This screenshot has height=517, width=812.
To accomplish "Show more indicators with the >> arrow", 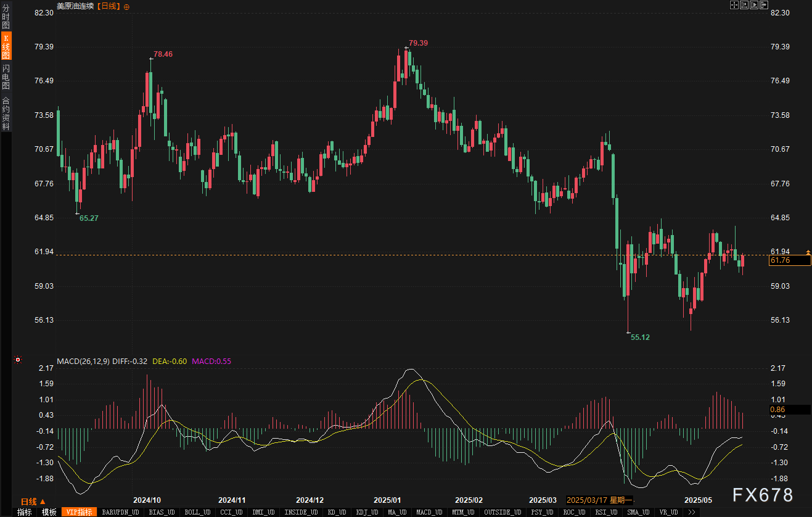I will pyautogui.click(x=692, y=512).
